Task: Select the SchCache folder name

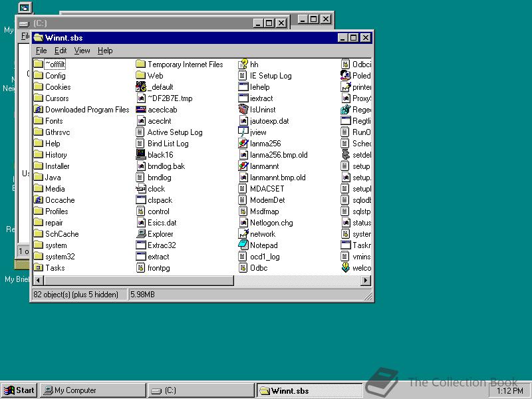Action: click(x=62, y=234)
